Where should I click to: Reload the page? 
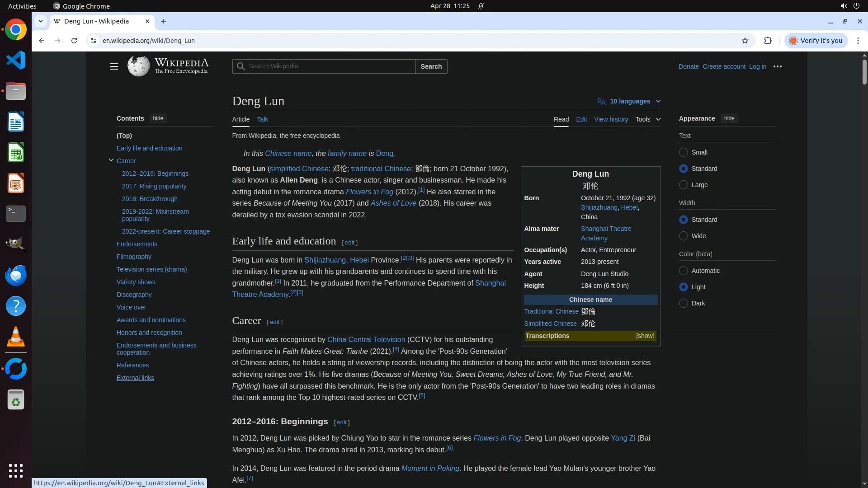[74, 41]
